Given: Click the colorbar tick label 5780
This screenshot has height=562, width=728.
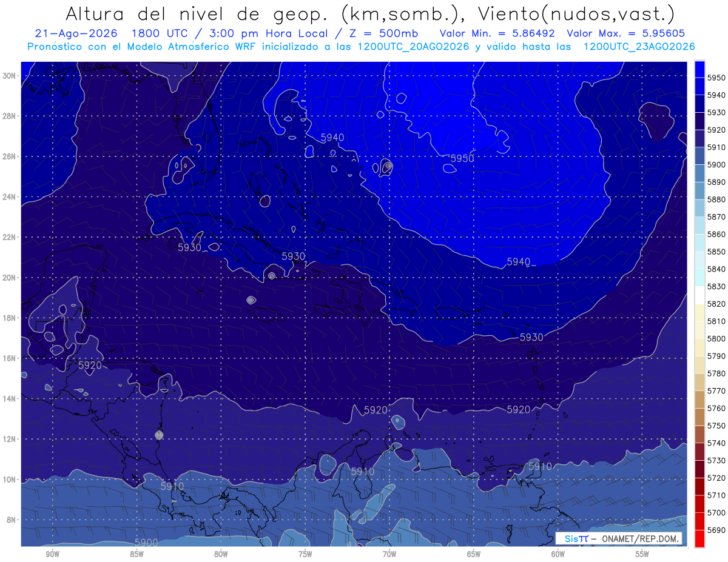Looking at the screenshot, I should click(716, 373).
